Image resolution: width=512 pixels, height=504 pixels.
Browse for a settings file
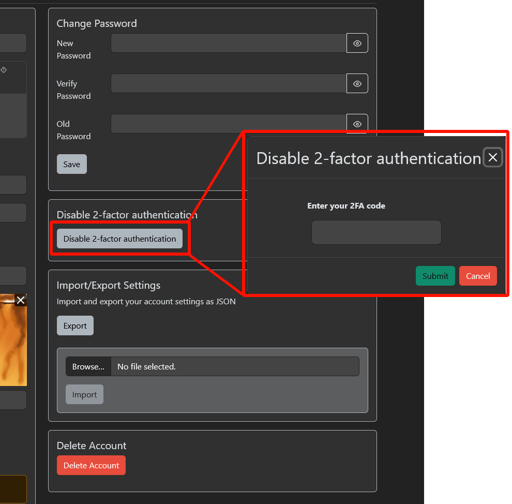click(x=88, y=367)
